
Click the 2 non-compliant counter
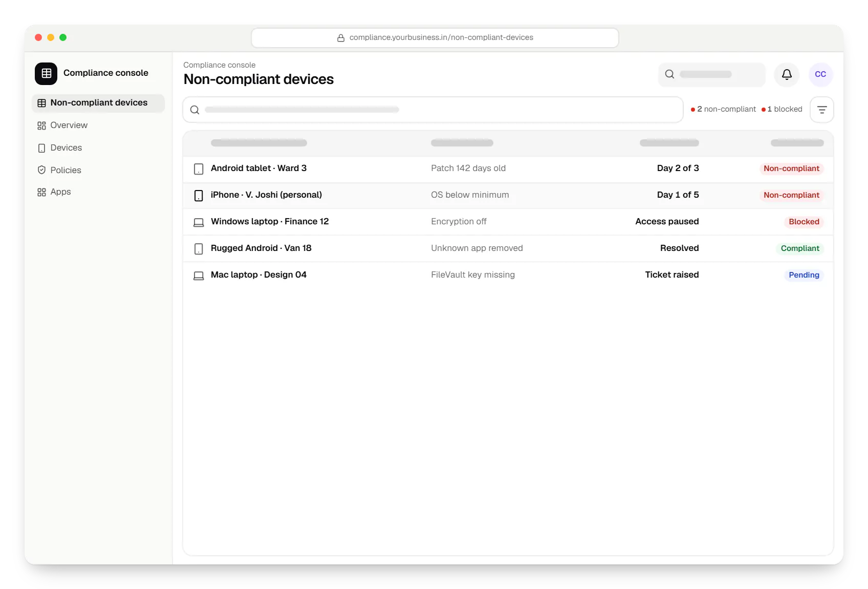723,109
